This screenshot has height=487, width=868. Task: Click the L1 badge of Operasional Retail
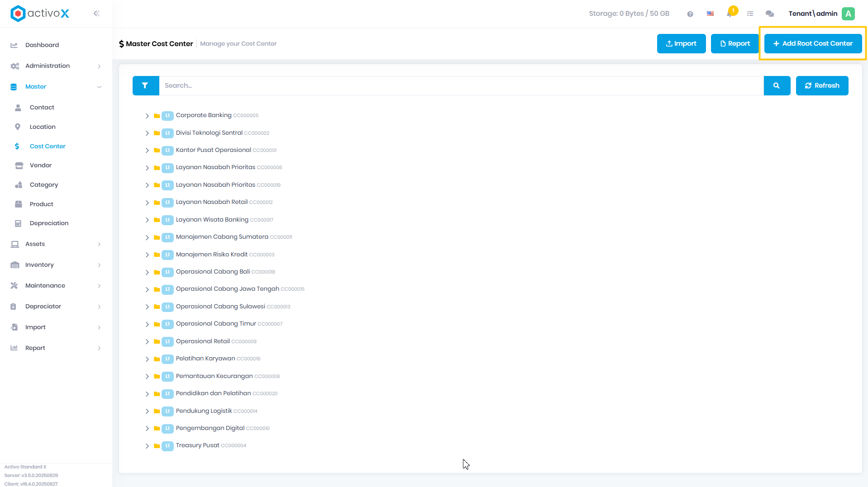point(167,341)
